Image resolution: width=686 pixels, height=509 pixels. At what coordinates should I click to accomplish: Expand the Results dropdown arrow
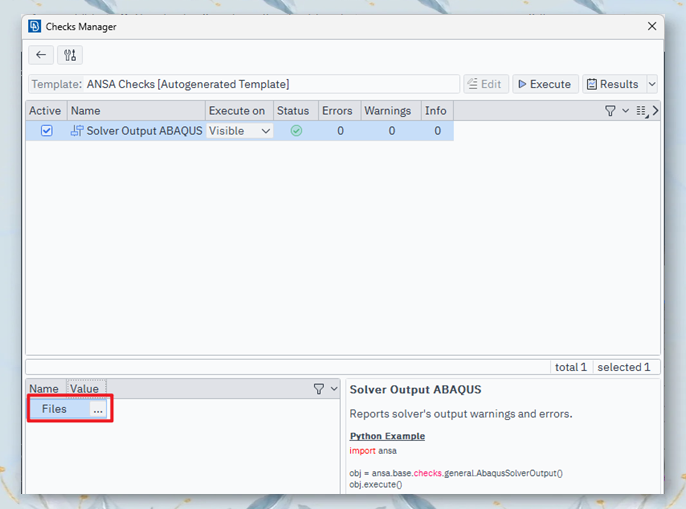click(652, 84)
